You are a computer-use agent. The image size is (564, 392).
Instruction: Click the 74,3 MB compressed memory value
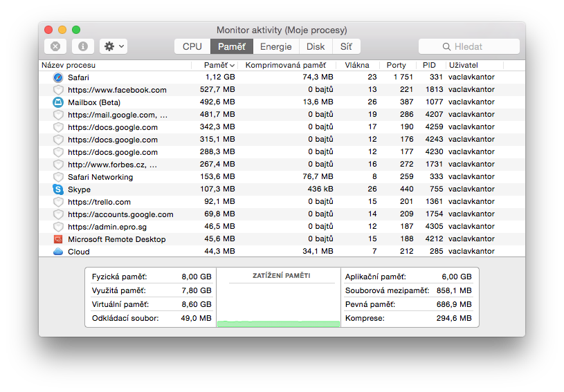(x=318, y=77)
